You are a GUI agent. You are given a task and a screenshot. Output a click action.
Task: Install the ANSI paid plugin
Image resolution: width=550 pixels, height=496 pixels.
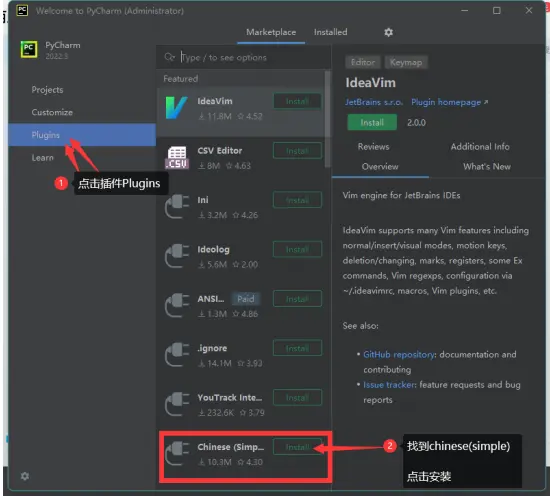[297, 299]
